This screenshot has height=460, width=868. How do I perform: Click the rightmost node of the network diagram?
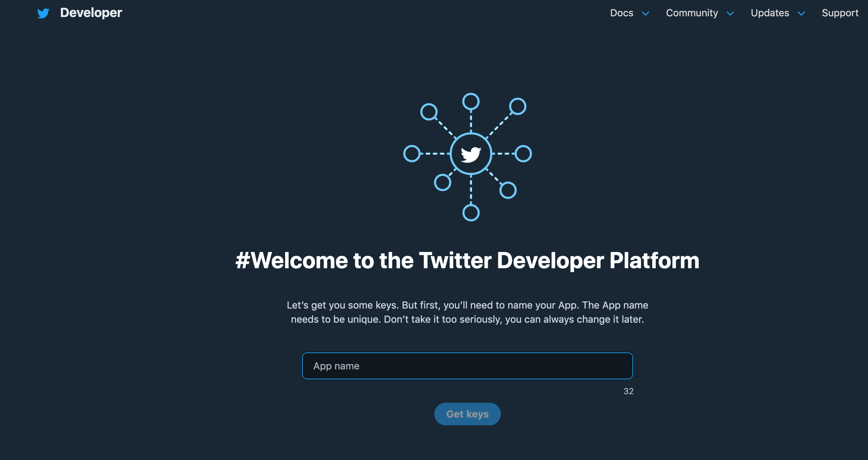point(523,153)
